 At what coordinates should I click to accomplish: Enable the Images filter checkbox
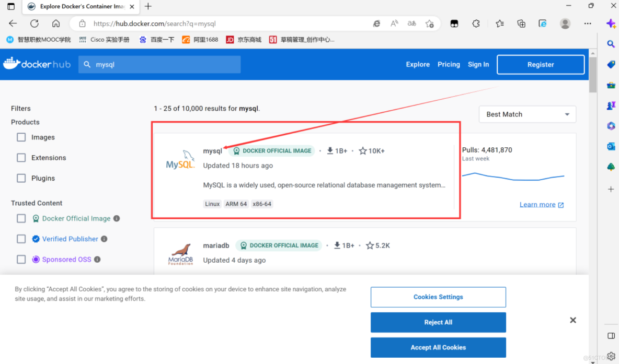[21, 137]
